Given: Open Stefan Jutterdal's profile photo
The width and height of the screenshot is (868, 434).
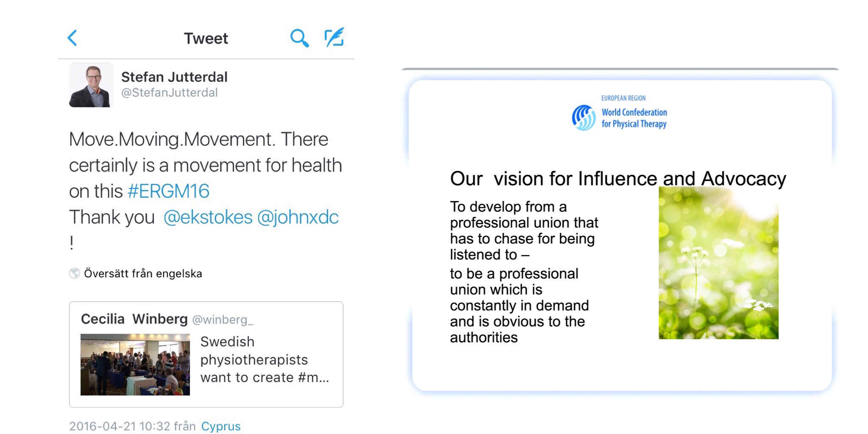Looking at the screenshot, I should [91, 85].
